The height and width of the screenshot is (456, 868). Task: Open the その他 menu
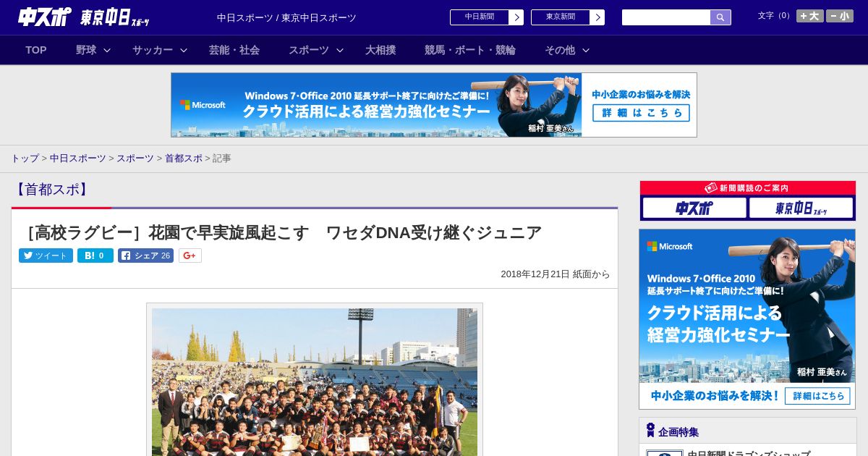tap(560, 50)
